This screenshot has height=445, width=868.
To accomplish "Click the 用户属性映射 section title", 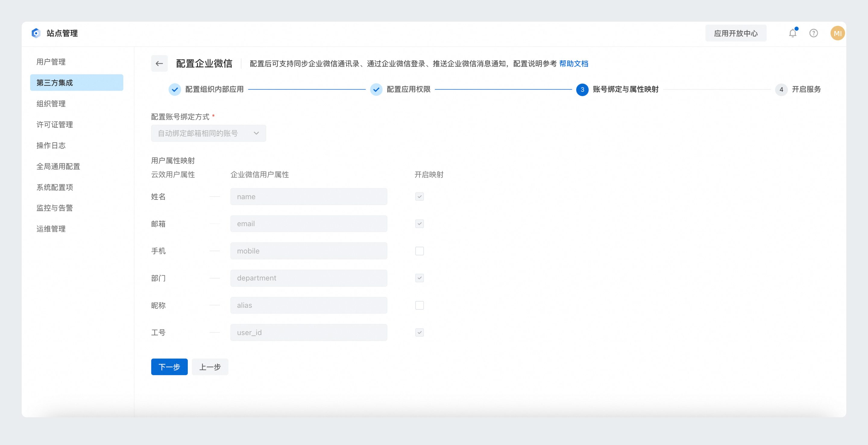I will [173, 160].
